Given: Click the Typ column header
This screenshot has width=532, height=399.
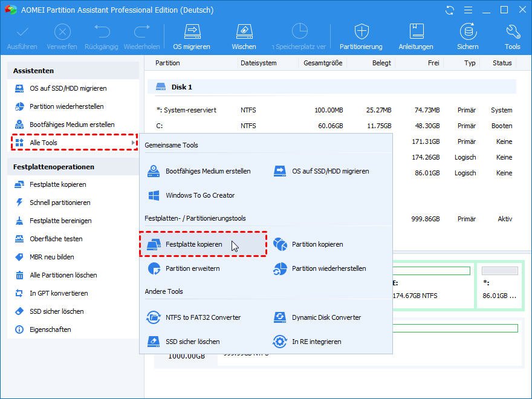Looking at the screenshot, I should click(x=470, y=63).
